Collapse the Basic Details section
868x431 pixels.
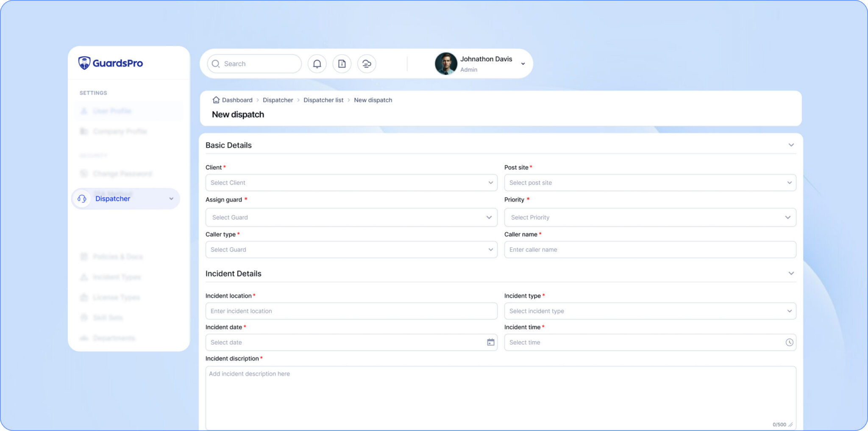tap(791, 145)
